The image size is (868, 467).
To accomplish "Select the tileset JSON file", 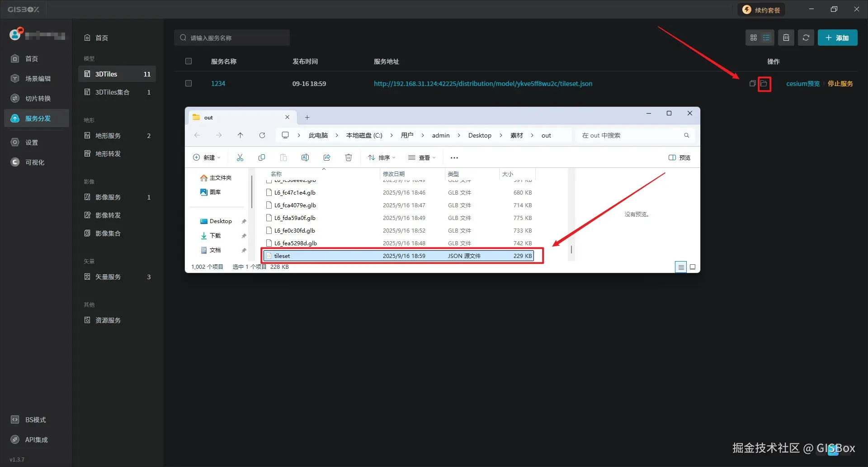I will pyautogui.click(x=398, y=256).
